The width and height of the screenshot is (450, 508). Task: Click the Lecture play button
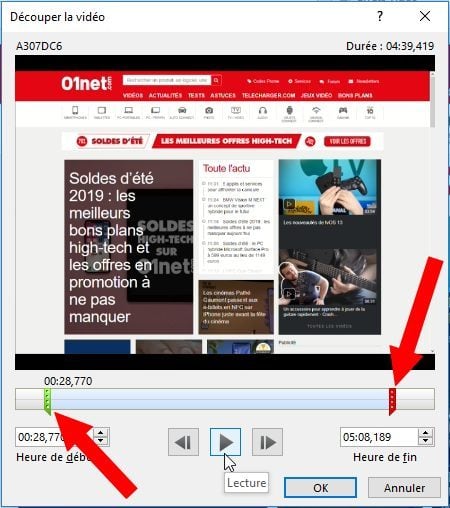(x=225, y=442)
